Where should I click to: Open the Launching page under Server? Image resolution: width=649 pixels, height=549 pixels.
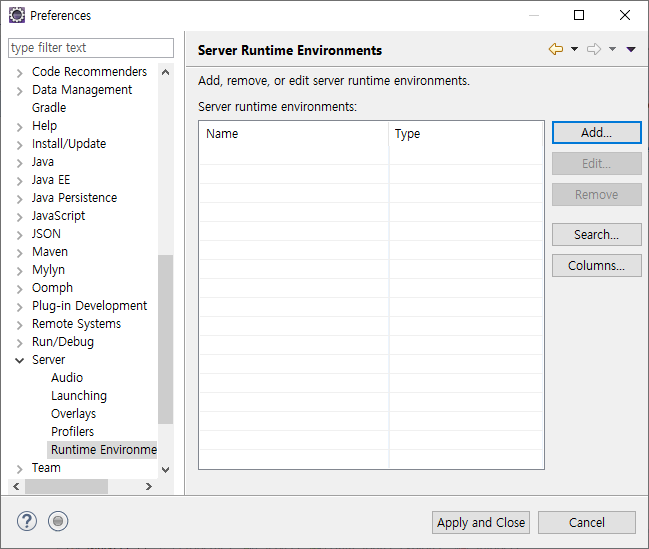[x=79, y=396]
